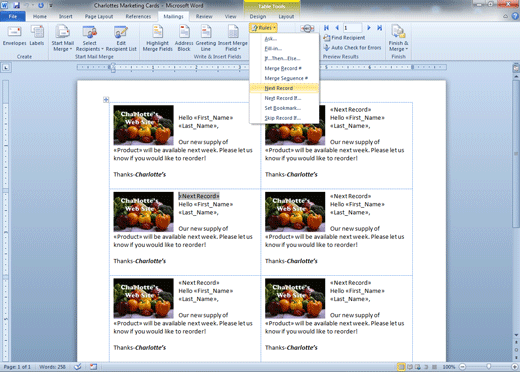The image size is (520, 372).
Task: Click the Save icon in Quick Access
Action: pos(16,5)
